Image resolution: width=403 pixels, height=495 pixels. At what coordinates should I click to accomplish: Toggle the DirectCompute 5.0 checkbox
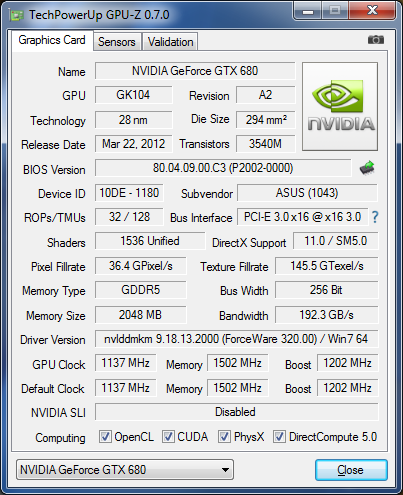pyautogui.click(x=279, y=437)
